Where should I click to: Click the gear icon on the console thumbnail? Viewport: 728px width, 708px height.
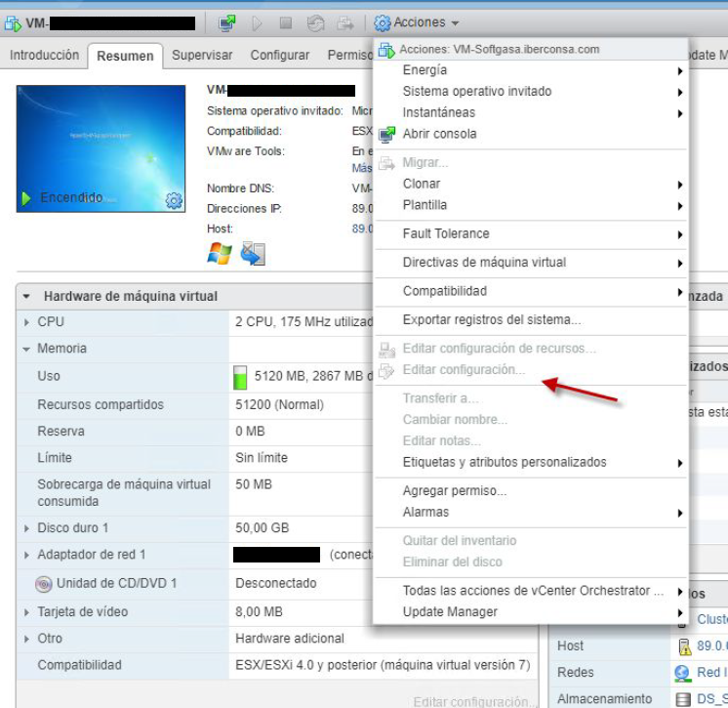pos(174,200)
